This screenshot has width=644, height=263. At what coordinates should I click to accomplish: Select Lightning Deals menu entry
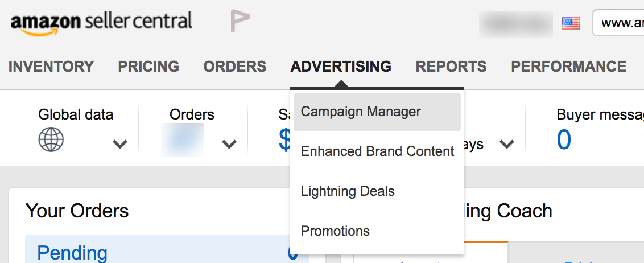(x=377, y=191)
